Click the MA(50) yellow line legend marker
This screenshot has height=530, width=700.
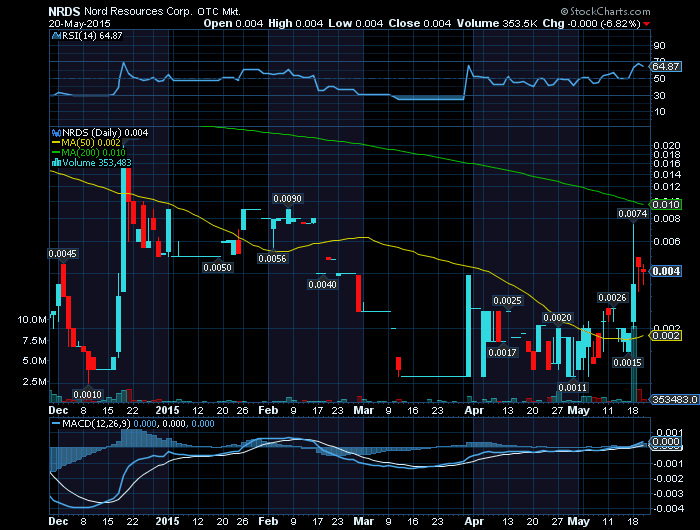click(x=54, y=142)
